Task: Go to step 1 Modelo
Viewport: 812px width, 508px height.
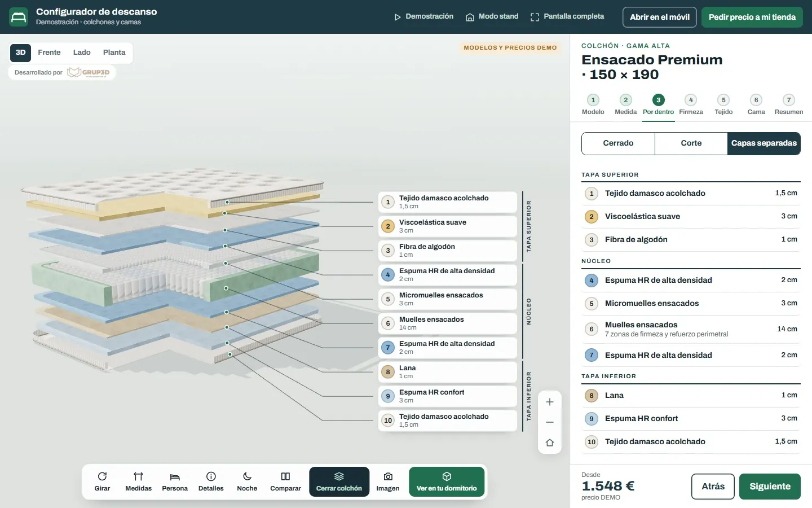Action: tap(593, 105)
